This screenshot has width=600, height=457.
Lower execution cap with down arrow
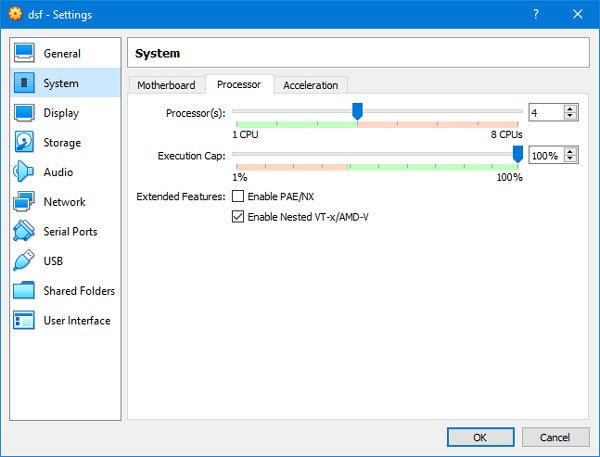tap(571, 159)
